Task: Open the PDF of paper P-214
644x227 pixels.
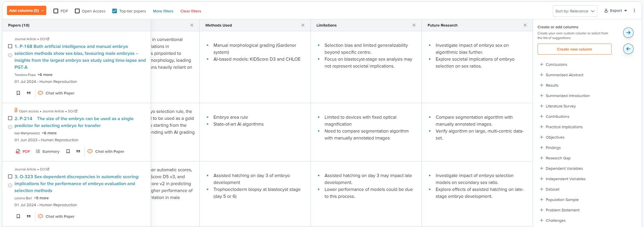Action: tap(23, 151)
